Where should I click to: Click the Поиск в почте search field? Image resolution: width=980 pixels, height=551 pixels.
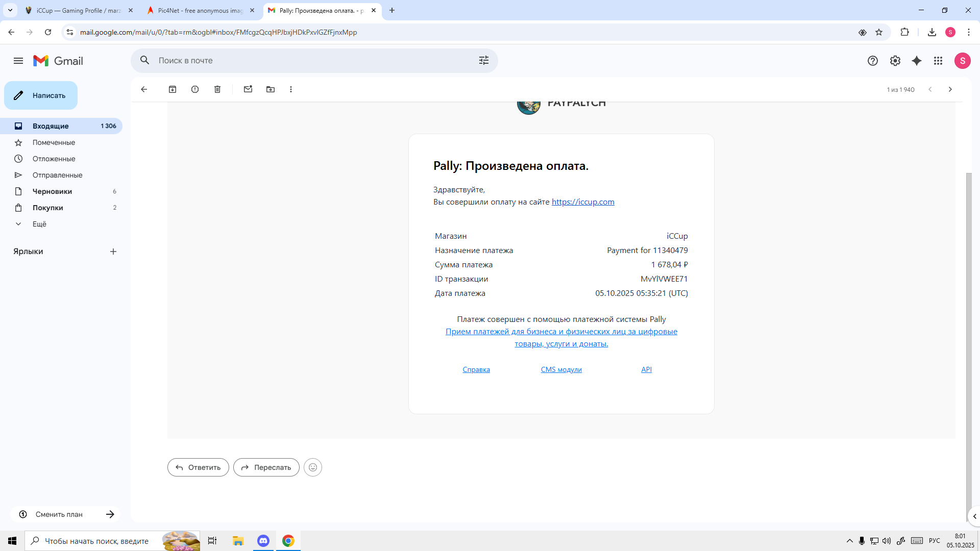pyautogui.click(x=306, y=61)
